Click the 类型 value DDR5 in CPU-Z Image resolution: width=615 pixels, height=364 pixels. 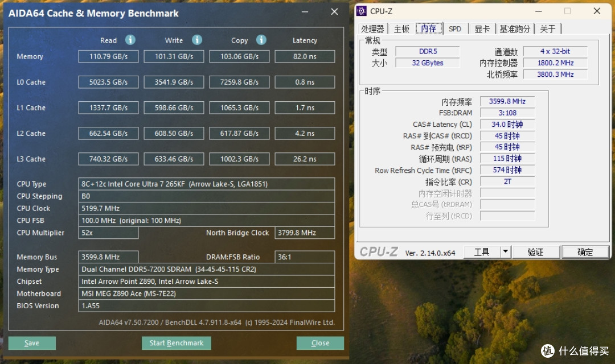point(428,51)
